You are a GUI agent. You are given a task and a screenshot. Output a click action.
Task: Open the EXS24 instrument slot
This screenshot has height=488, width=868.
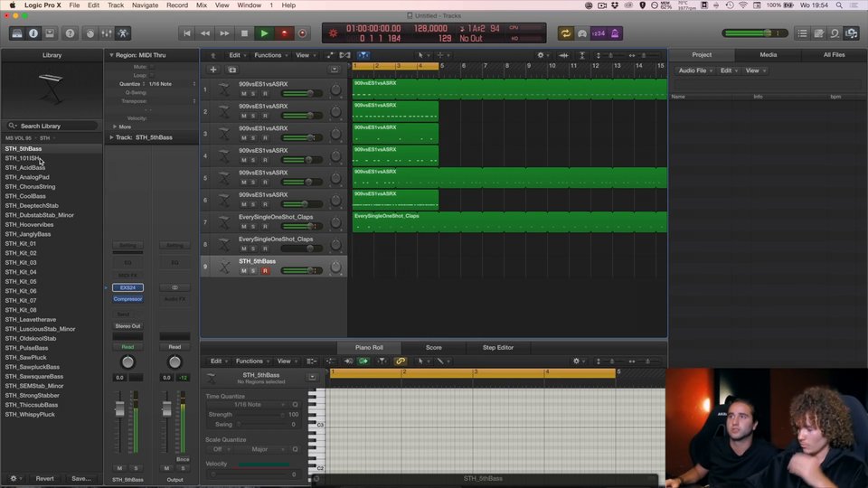[x=127, y=287]
